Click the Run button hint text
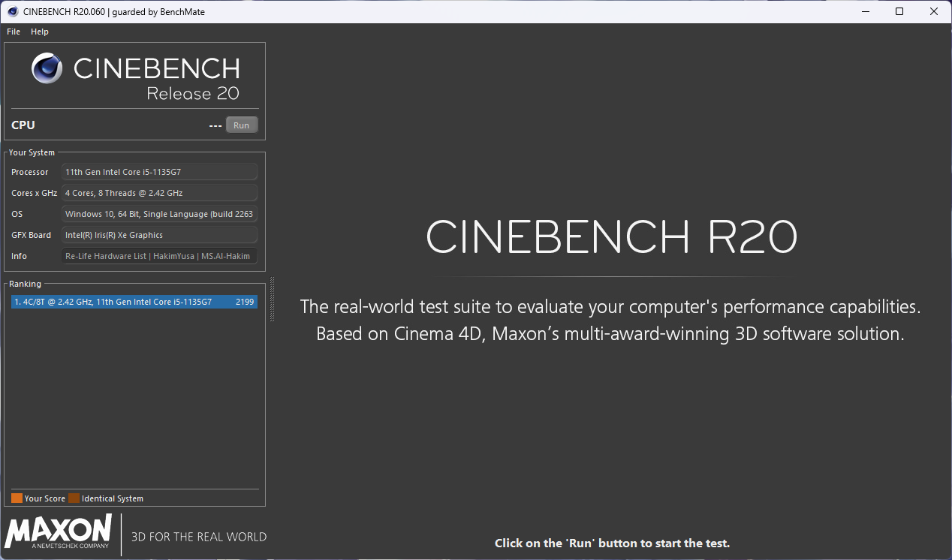The image size is (952, 560). tap(612, 543)
